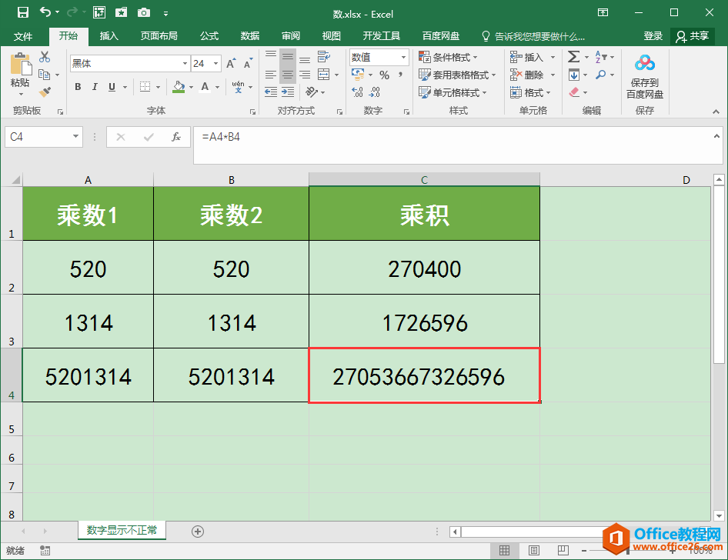
Task: Open the 格式 cells menu
Action: click(531, 92)
